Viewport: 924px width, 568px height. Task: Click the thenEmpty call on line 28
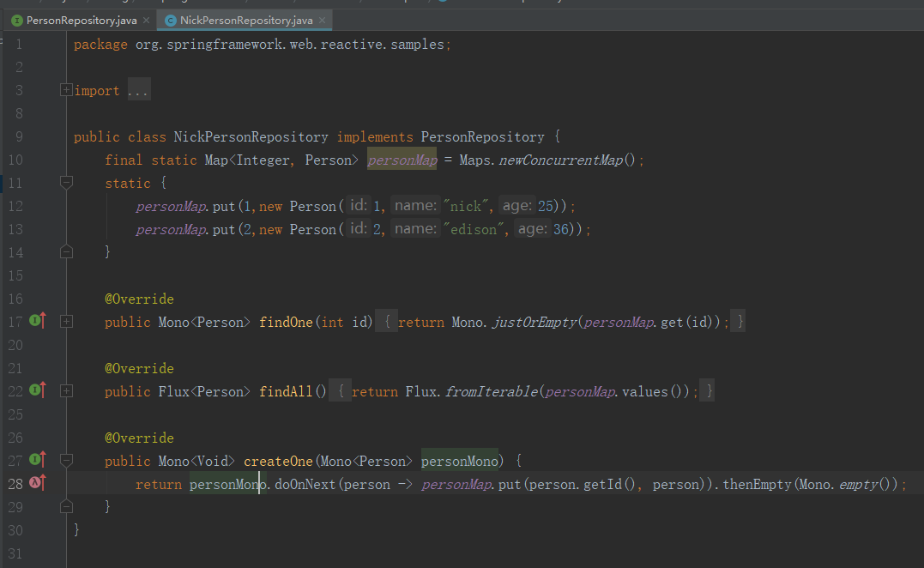point(758,484)
